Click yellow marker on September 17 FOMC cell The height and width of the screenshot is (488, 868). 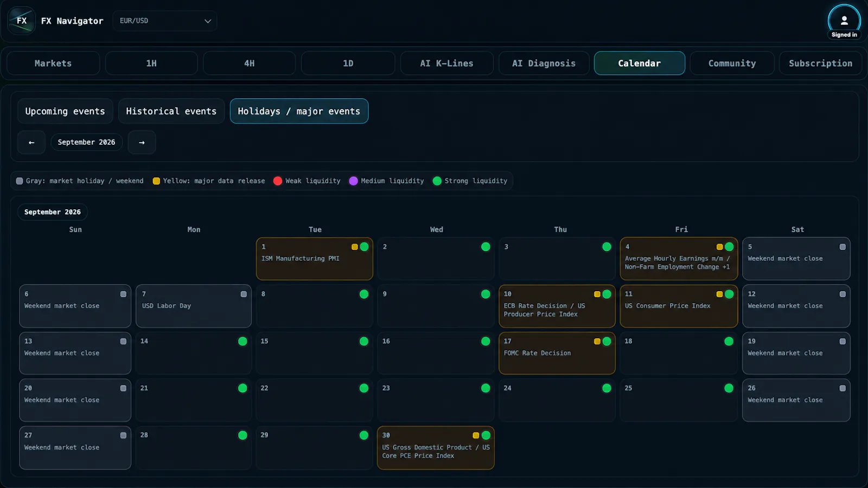tap(597, 341)
